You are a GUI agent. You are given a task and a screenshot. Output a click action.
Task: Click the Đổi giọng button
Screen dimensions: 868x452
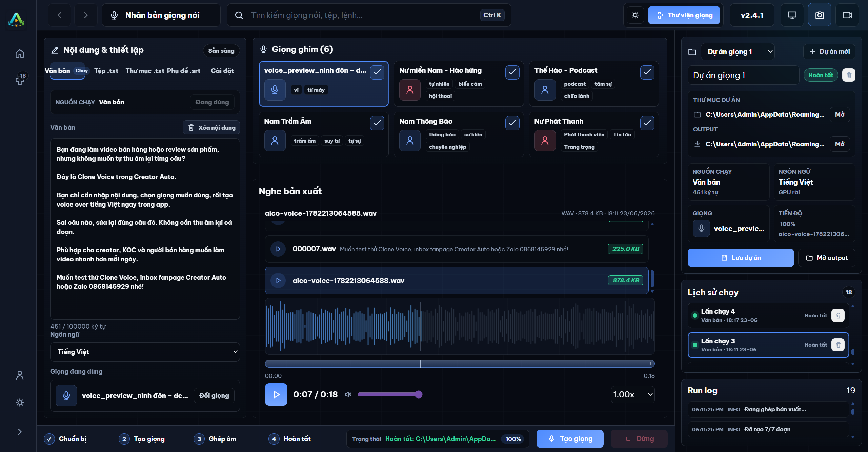tap(214, 395)
